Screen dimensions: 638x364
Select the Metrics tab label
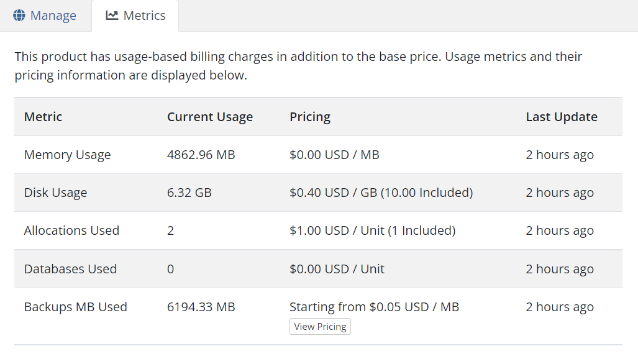144,16
